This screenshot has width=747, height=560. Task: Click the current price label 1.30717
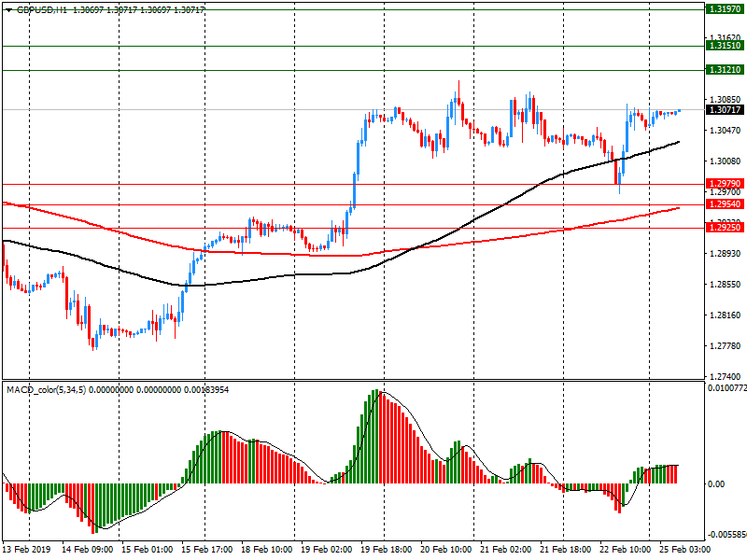click(724, 110)
